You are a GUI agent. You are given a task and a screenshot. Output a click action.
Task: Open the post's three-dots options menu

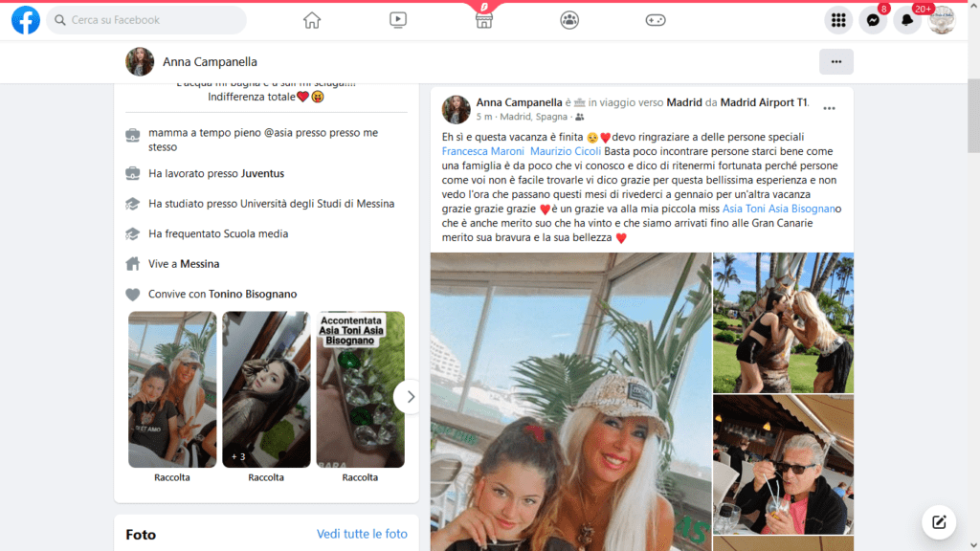(830, 109)
